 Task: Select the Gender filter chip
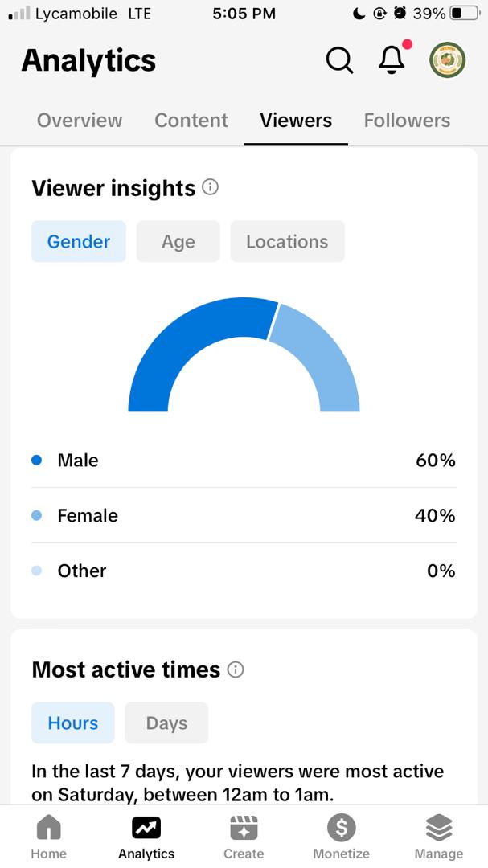[x=79, y=241]
